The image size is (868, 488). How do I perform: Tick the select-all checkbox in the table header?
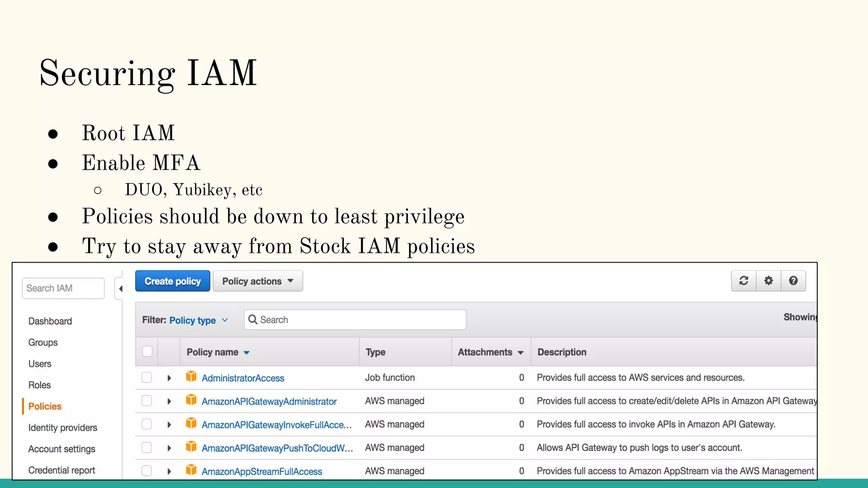point(147,352)
